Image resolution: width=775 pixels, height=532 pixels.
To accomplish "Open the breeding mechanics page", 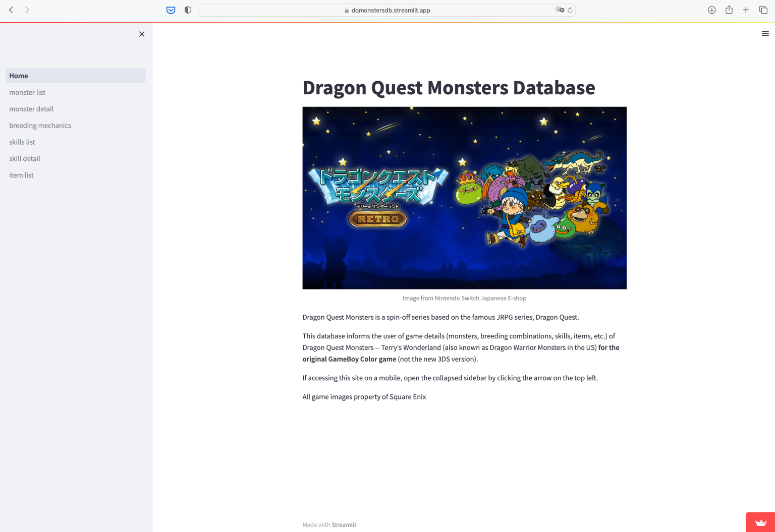I will [40, 126].
